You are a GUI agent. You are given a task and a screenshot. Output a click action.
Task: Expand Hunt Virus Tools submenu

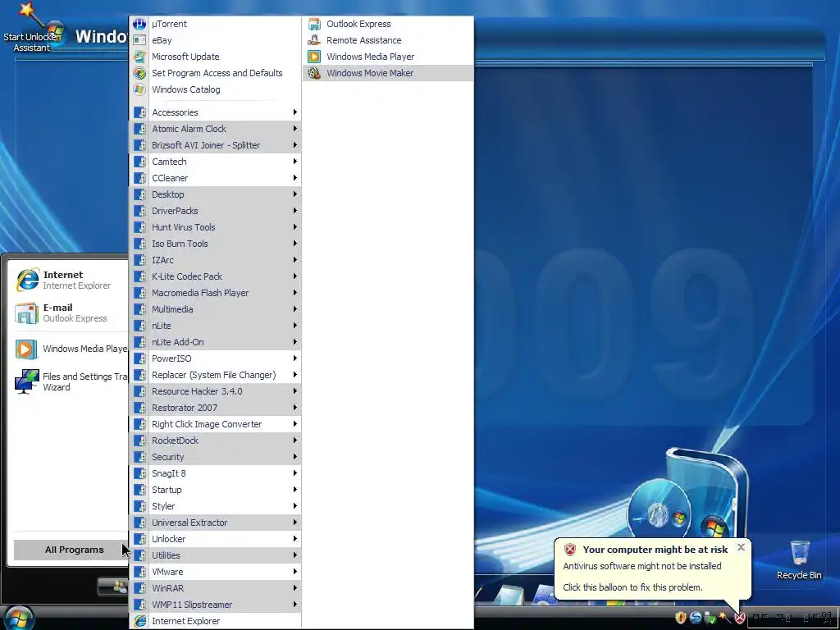pyautogui.click(x=215, y=227)
